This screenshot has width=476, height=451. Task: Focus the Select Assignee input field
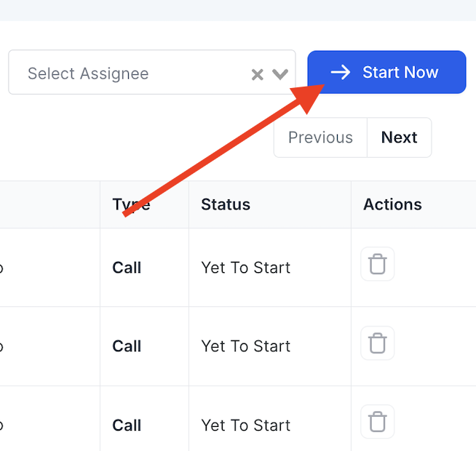pyautogui.click(x=124, y=73)
